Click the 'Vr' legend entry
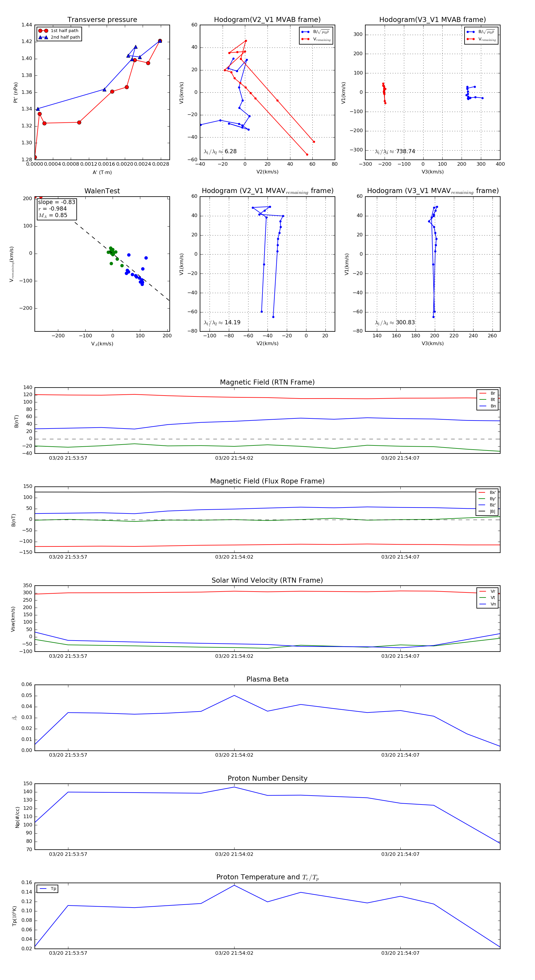The image size is (535, 980). pyautogui.click(x=487, y=591)
